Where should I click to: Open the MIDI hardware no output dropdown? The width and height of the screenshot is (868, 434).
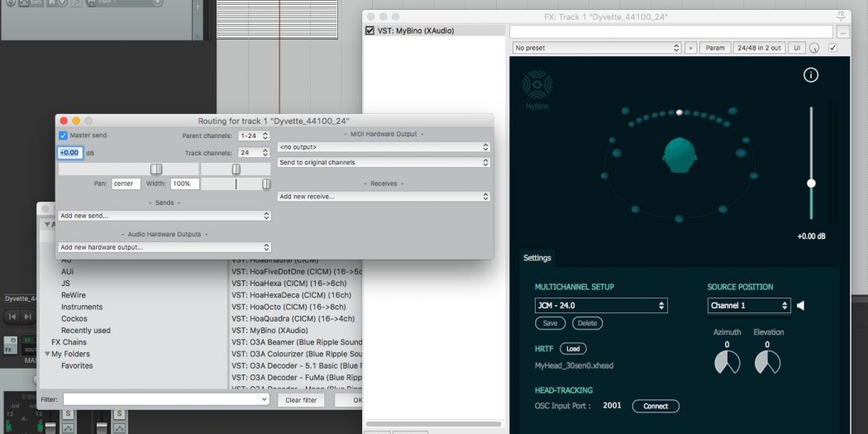(x=384, y=147)
